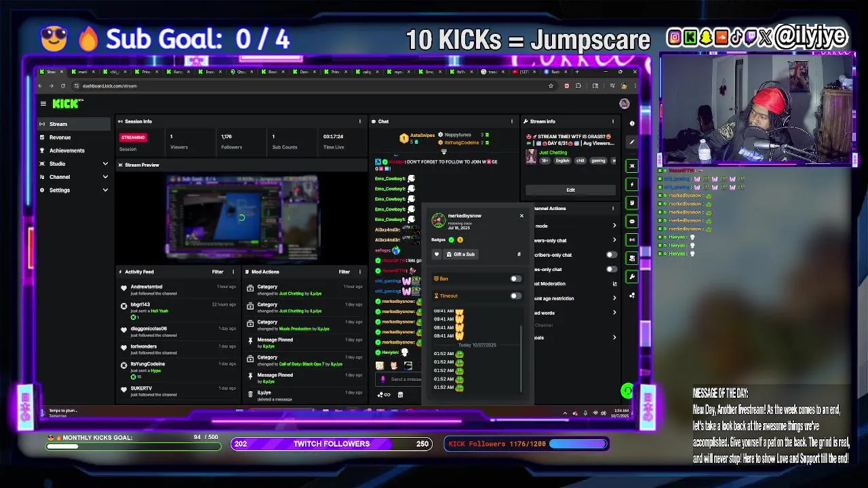Toggle the wrench Stream Info widget icon
The width and height of the screenshot is (868, 488).
[632, 277]
